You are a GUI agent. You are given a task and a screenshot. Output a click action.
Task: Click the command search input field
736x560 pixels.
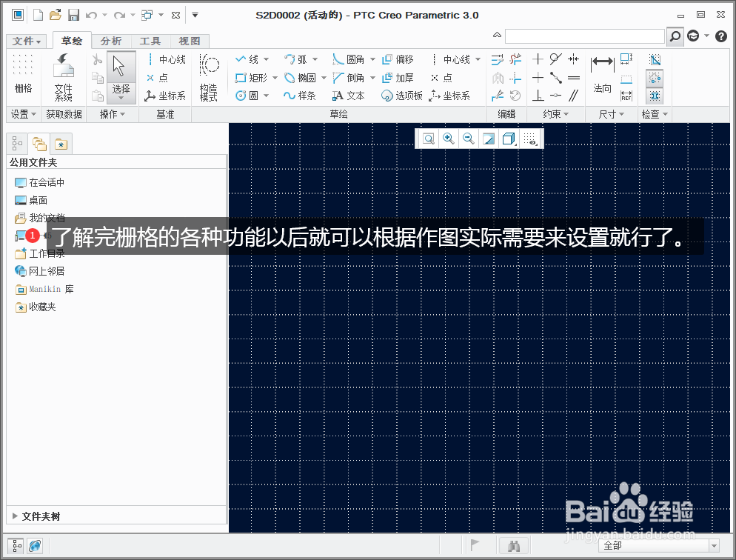pyautogui.click(x=585, y=36)
